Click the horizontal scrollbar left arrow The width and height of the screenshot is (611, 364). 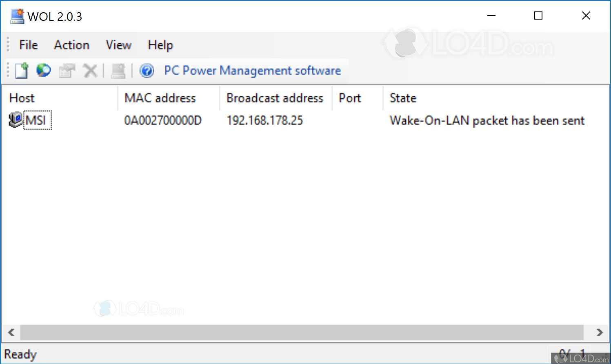coord(11,333)
